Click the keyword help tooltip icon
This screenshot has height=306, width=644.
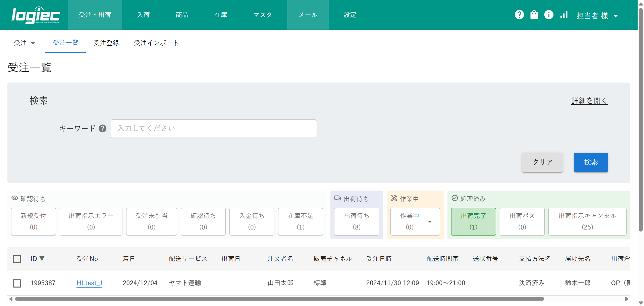(103, 129)
